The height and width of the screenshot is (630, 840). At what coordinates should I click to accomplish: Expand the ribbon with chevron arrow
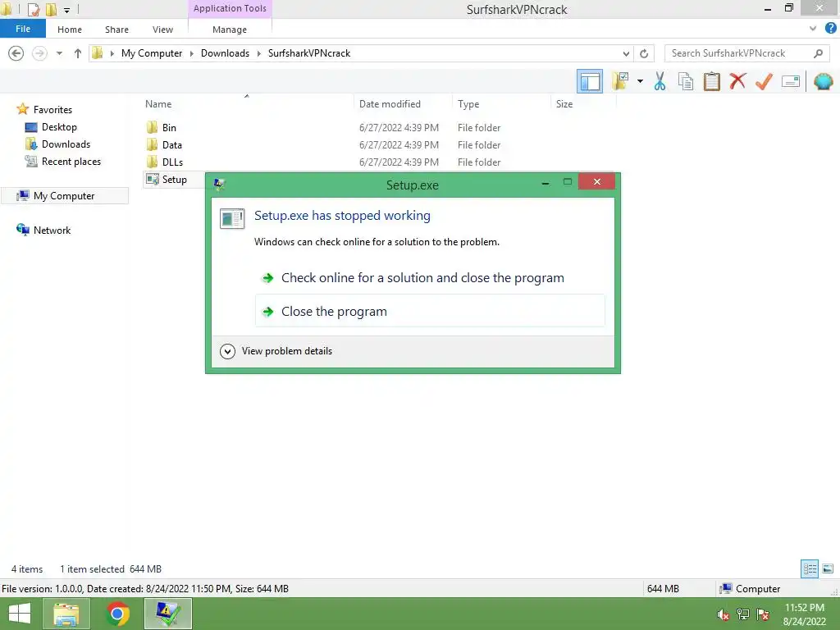pos(813,29)
